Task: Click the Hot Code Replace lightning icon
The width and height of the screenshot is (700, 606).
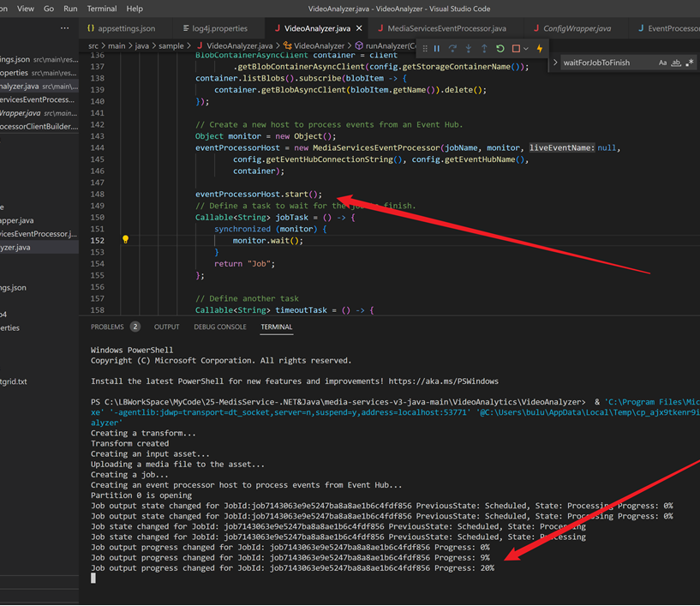Action: [540, 49]
